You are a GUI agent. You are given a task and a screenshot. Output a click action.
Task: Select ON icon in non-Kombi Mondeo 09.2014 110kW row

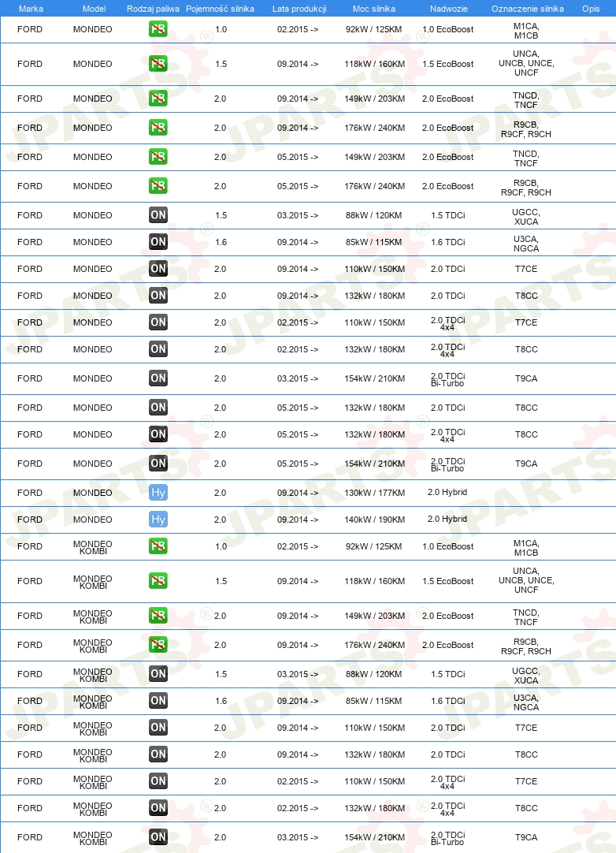pyautogui.click(x=158, y=269)
